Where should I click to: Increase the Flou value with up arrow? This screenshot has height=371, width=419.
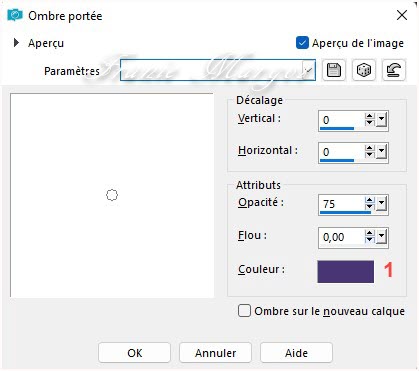pyautogui.click(x=370, y=233)
